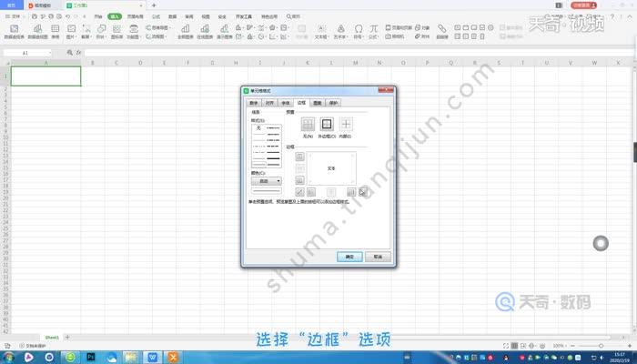Viewport: 637px width, 364px height.
Task: Toggle the diagonal-up border button
Action: click(x=299, y=192)
